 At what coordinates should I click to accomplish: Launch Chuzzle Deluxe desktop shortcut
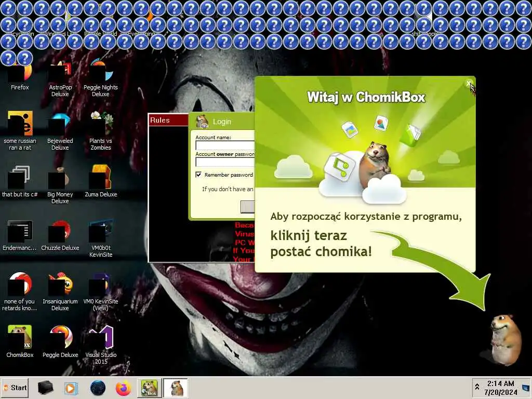click(60, 236)
